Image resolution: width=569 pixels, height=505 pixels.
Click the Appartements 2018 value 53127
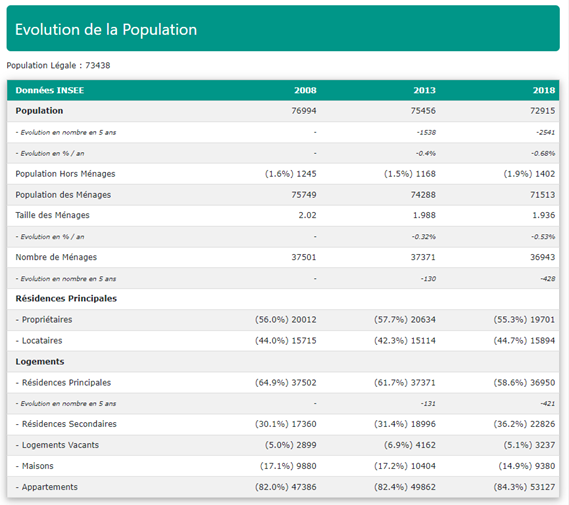540,487
